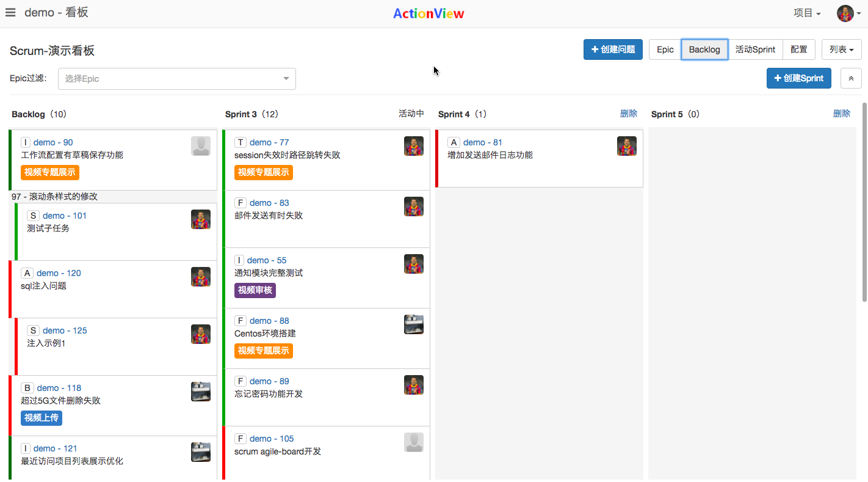Image resolution: width=868 pixels, height=482 pixels.
Task: Click the I type icon on demo - 55
Action: 239,260
